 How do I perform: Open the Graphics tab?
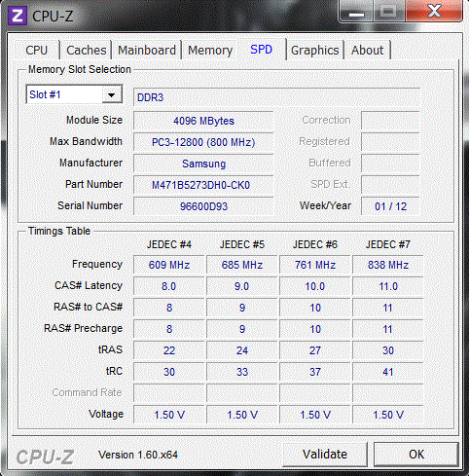click(314, 51)
